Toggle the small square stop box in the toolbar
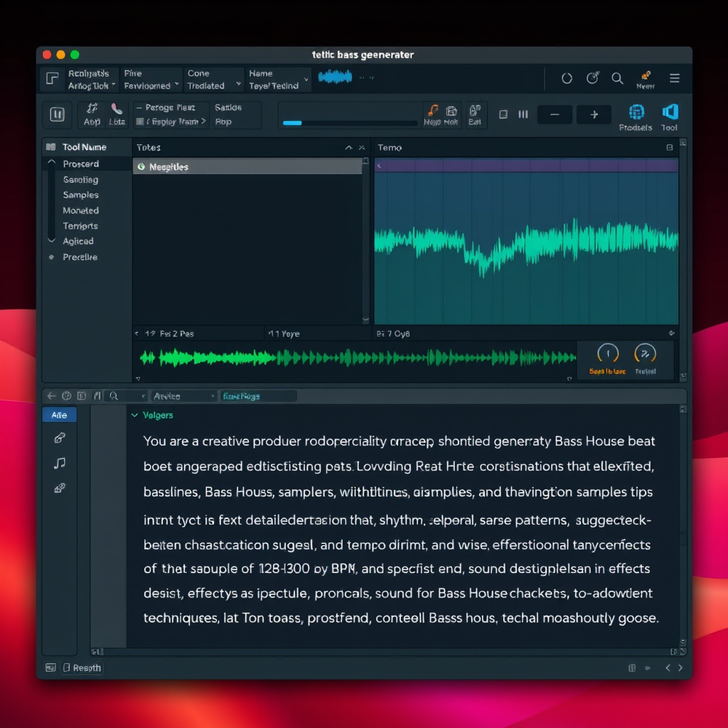The width and height of the screenshot is (728, 728). pyautogui.click(x=503, y=114)
